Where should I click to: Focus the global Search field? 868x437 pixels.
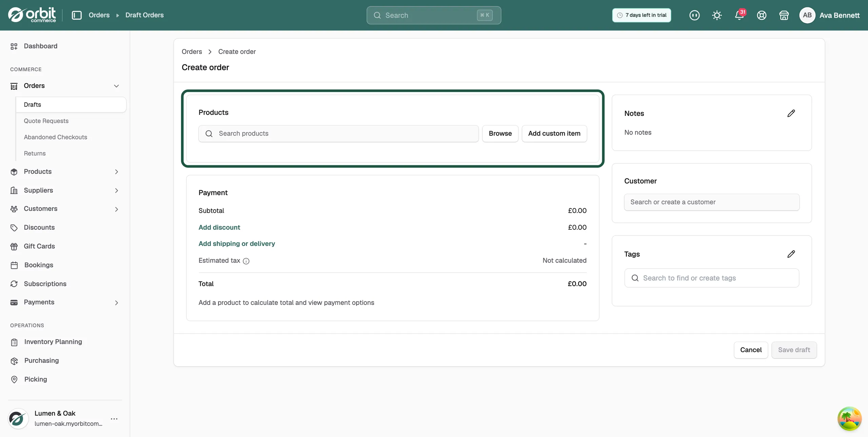point(434,15)
